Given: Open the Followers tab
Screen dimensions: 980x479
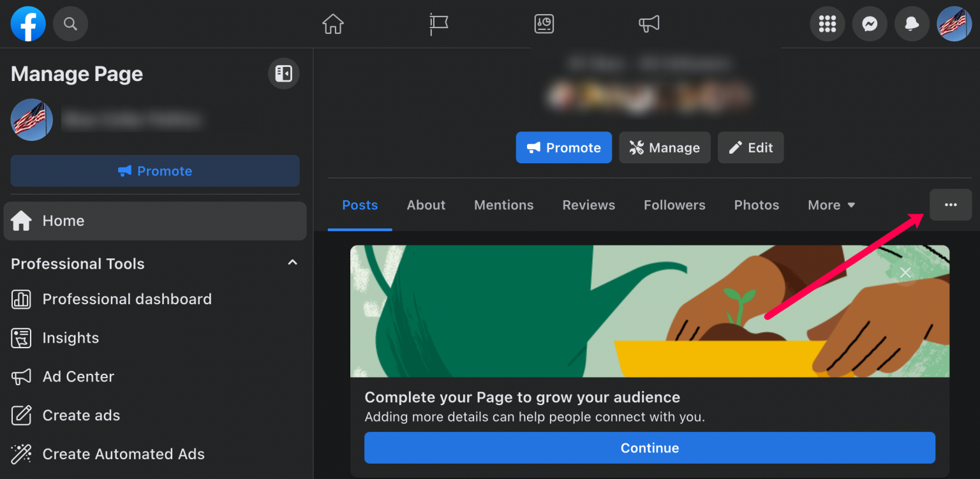Looking at the screenshot, I should [674, 205].
